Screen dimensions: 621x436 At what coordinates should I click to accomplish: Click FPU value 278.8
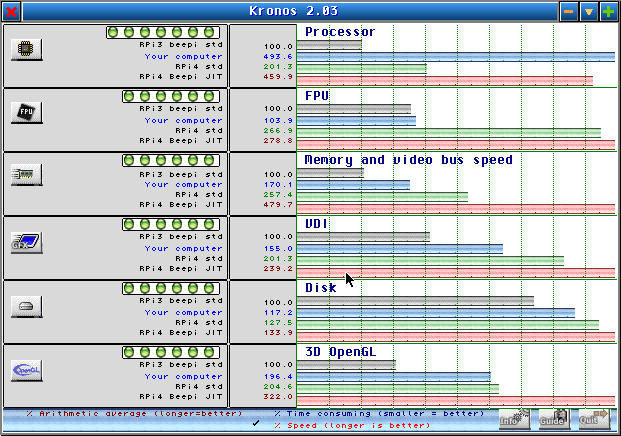click(x=278, y=141)
